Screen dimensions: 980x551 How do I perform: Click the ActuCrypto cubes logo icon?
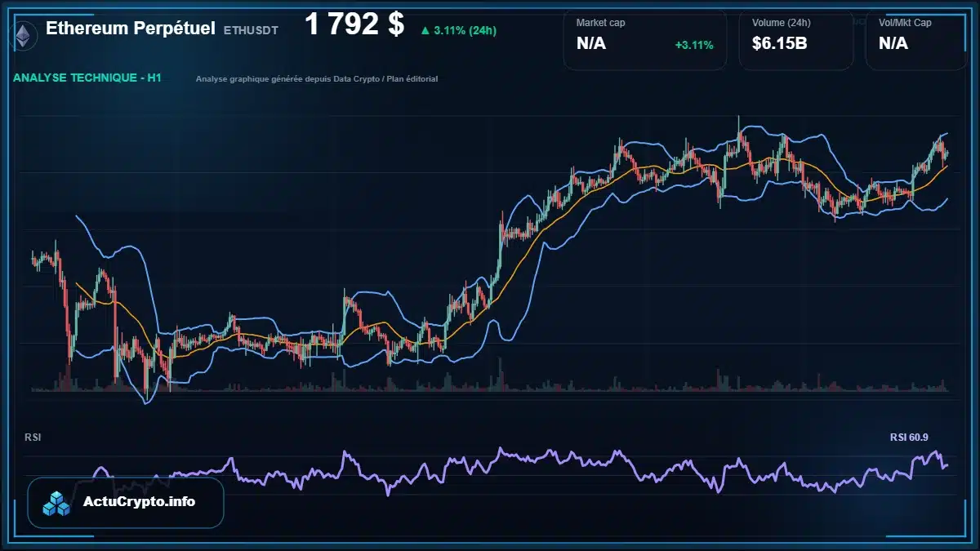tap(57, 503)
